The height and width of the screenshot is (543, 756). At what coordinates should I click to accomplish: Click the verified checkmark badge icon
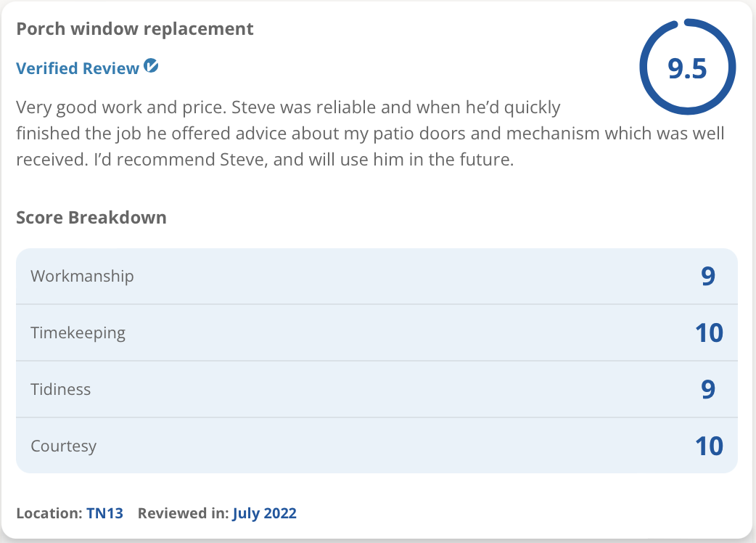pyautogui.click(x=151, y=65)
